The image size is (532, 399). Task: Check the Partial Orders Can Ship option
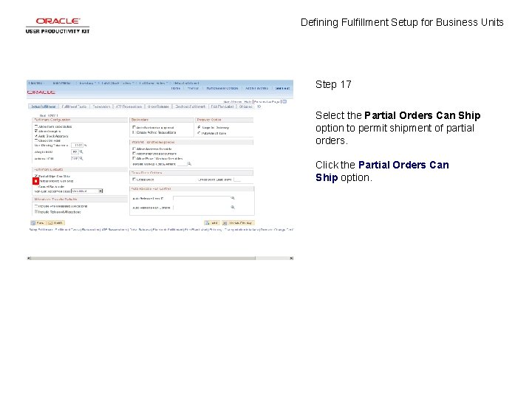click(x=35, y=181)
